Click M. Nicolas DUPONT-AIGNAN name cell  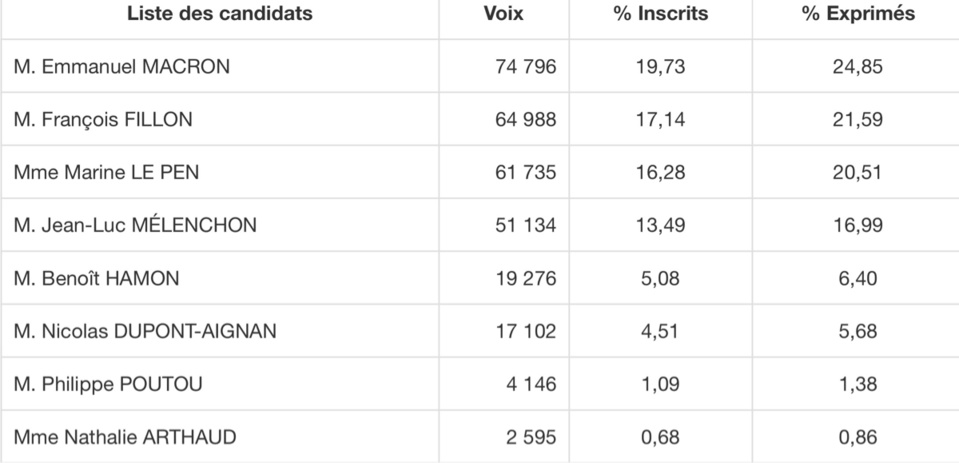[x=146, y=332]
